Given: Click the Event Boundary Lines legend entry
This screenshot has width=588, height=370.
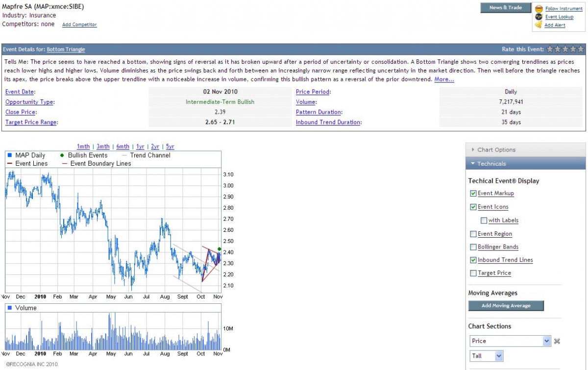Looking at the screenshot, I should [97, 164].
